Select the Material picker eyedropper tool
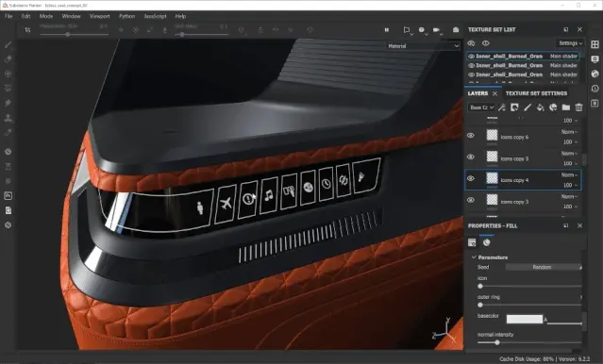The width and height of the screenshot is (603, 364). [x=8, y=132]
